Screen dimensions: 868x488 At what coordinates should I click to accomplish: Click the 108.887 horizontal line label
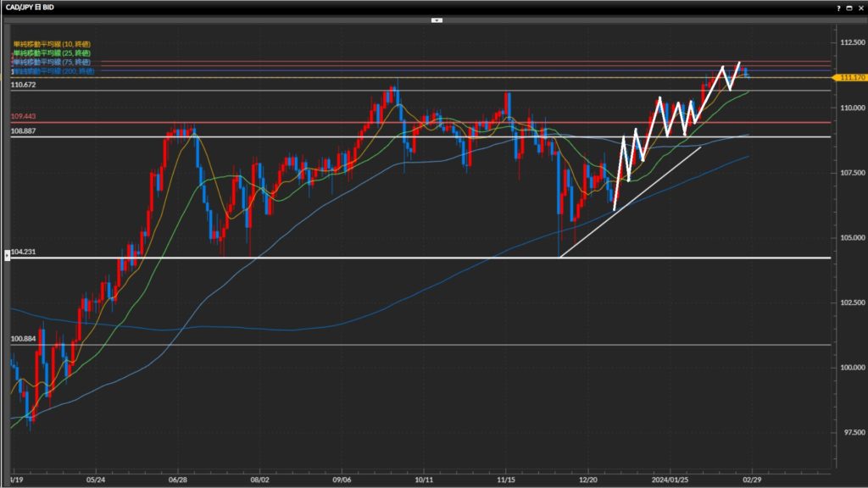pos(22,131)
